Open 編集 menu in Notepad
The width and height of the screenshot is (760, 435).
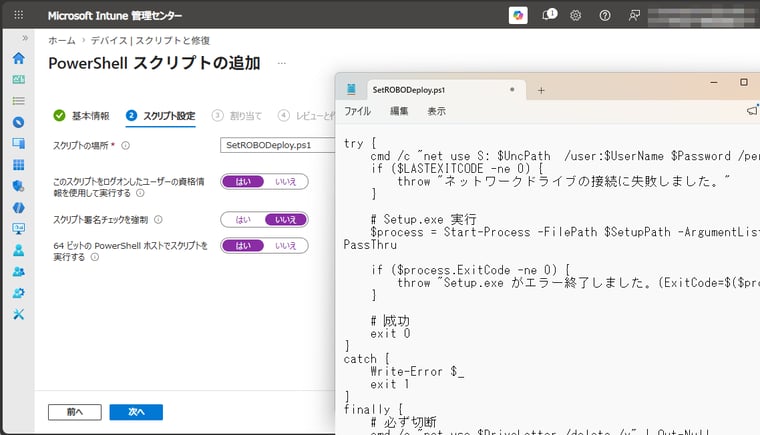click(x=399, y=111)
